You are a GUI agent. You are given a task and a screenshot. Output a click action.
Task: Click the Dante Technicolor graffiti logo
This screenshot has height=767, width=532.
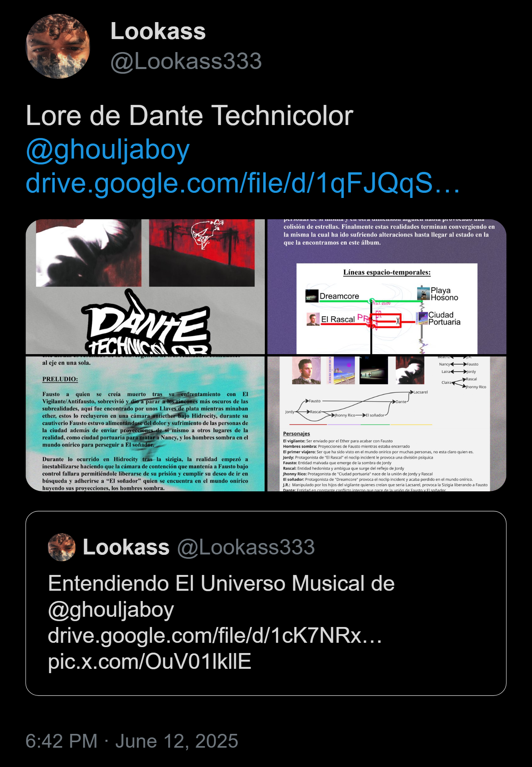click(147, 323)
